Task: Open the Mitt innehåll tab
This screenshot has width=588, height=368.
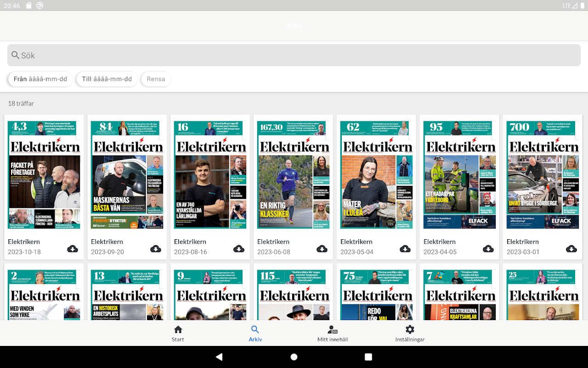Action: [x=333, y=334]
